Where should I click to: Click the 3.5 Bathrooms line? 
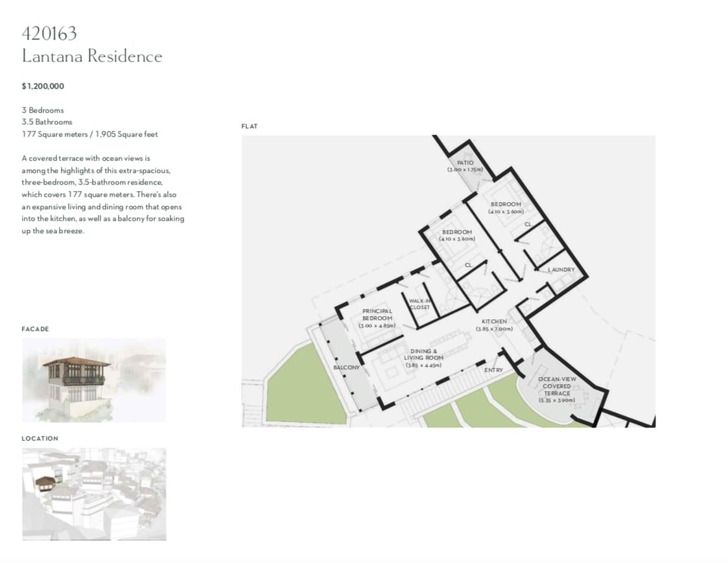click(47, 122)
